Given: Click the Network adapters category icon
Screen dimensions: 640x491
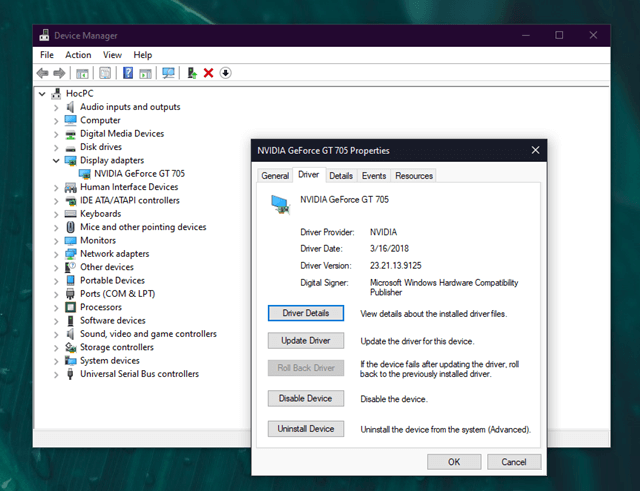Looking at the screenshot, I should (x=70, y=254).
